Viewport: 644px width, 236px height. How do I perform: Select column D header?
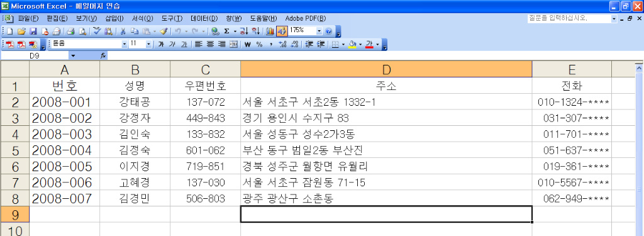pos(386,69)
